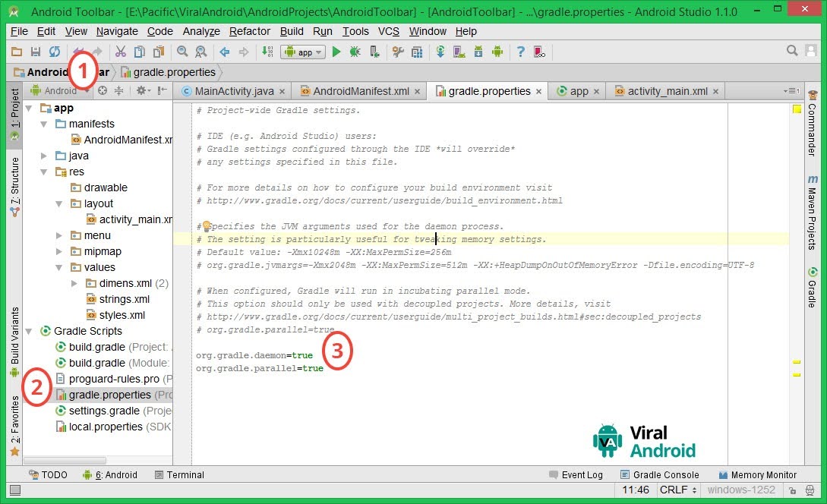Click the Find magnifier icon
Screen dimensions: 827x504
coord(182,52)
